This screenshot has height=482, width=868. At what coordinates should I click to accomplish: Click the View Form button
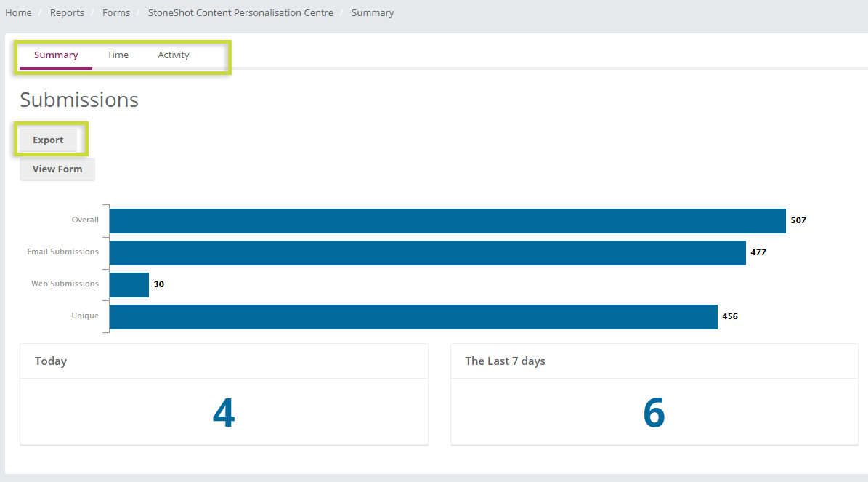click(x=57, y=169)
